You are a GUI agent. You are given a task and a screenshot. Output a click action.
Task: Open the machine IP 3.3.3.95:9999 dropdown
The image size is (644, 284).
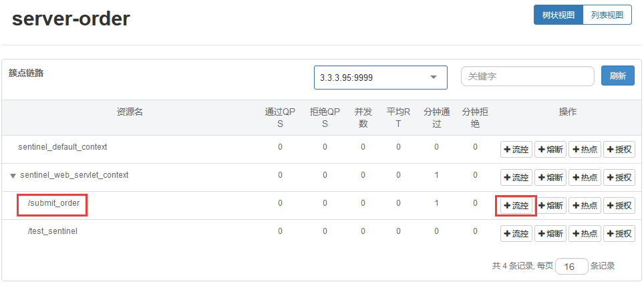[x=380, y=78]
